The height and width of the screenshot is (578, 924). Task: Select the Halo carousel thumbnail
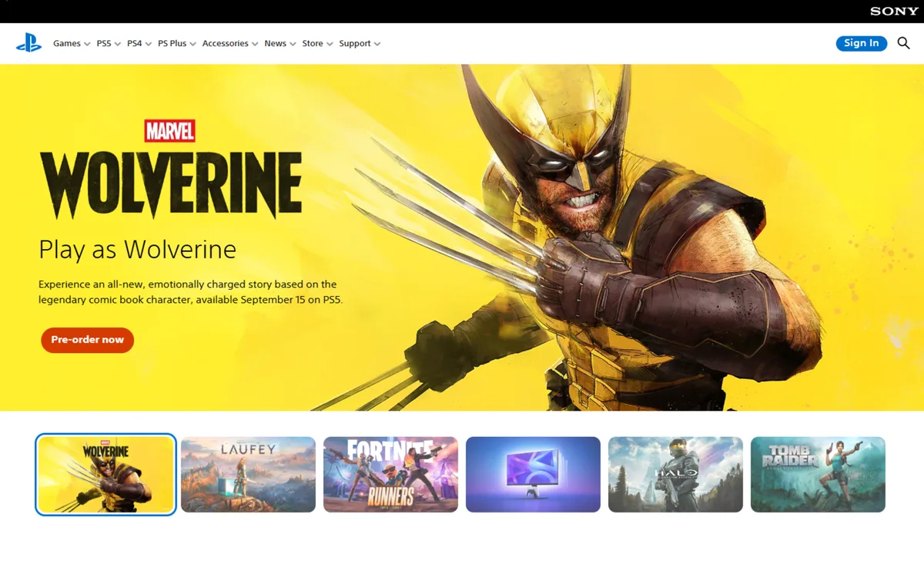tap(675, 475)
